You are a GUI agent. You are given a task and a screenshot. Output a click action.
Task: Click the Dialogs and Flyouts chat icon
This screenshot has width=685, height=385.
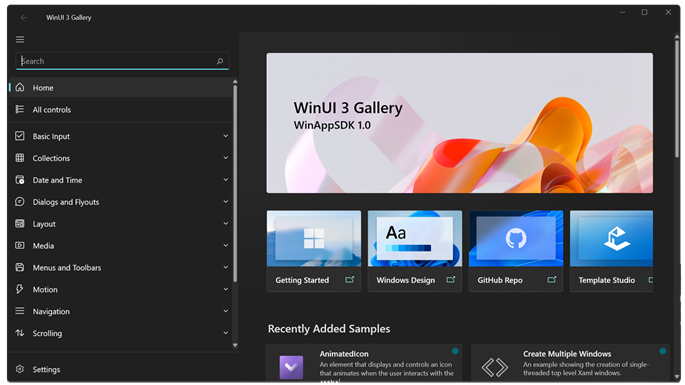click(x=20, y=201)
